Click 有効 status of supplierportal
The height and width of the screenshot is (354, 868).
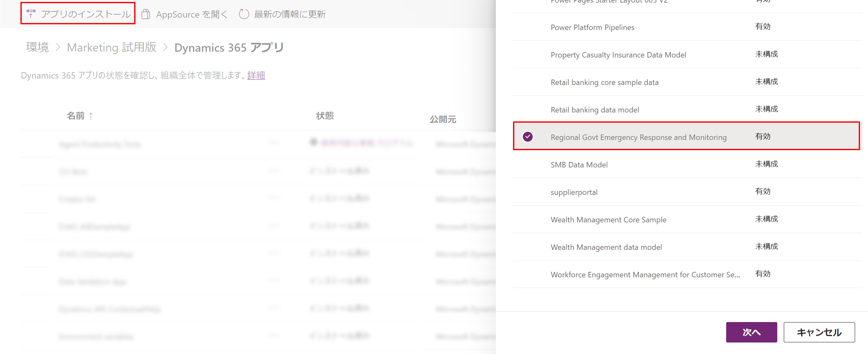coord(763,191)
